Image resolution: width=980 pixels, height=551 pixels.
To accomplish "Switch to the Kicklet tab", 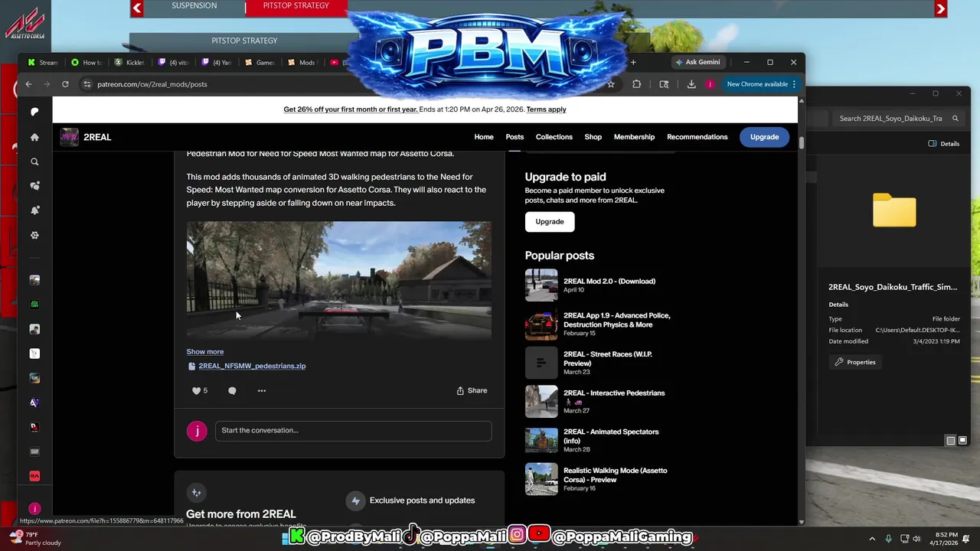I will (129, 62).
